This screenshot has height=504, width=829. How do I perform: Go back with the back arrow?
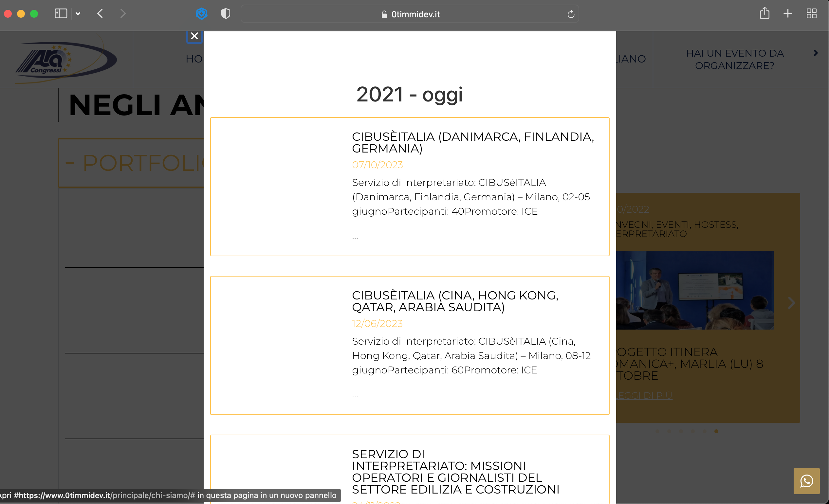tap(100, 13)
